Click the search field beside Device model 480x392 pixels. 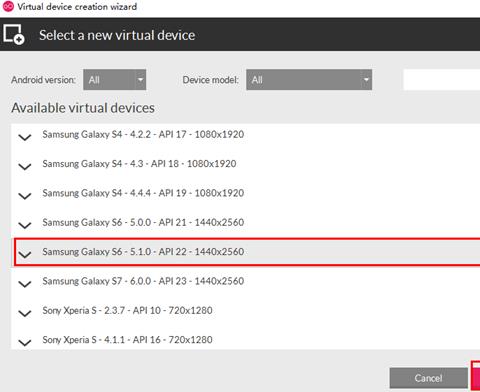442,80
